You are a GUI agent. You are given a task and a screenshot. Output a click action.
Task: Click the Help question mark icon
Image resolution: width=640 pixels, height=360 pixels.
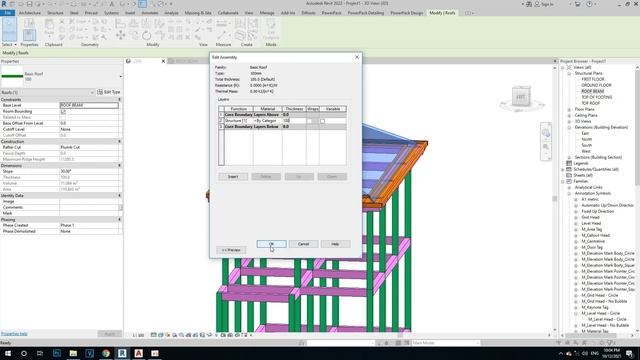(589, 4)
